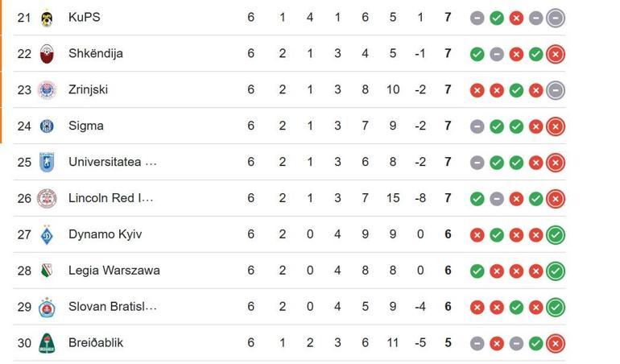This screenshot has width=620, height=364.
Task: Open the Lincoln Red Imps team link
Action: tap(110, 198)
